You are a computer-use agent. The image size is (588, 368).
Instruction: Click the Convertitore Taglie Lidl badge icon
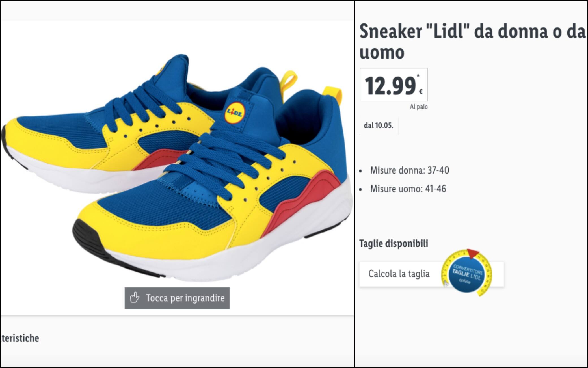coord(466,273)
